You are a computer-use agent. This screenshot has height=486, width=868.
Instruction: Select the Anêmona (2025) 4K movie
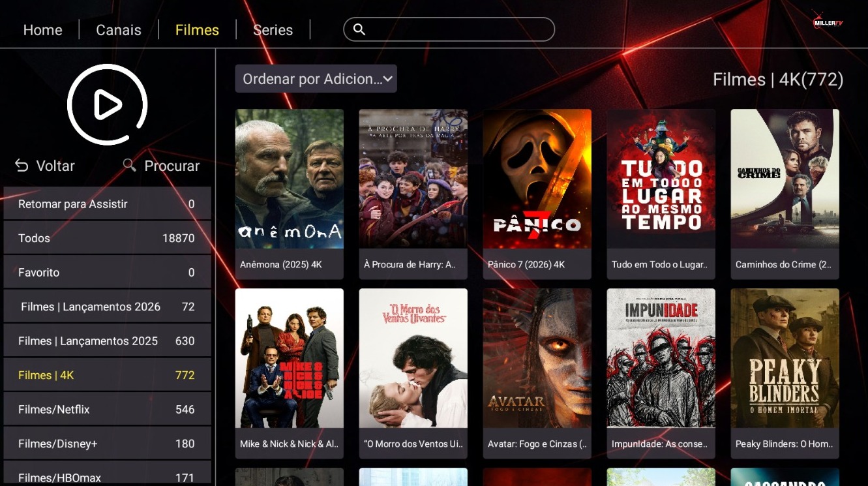point(289,179)
